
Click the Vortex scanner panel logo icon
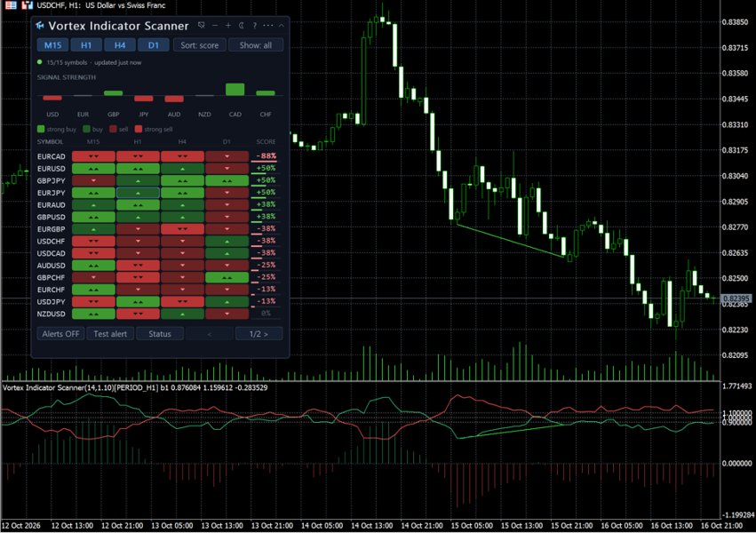40,26
